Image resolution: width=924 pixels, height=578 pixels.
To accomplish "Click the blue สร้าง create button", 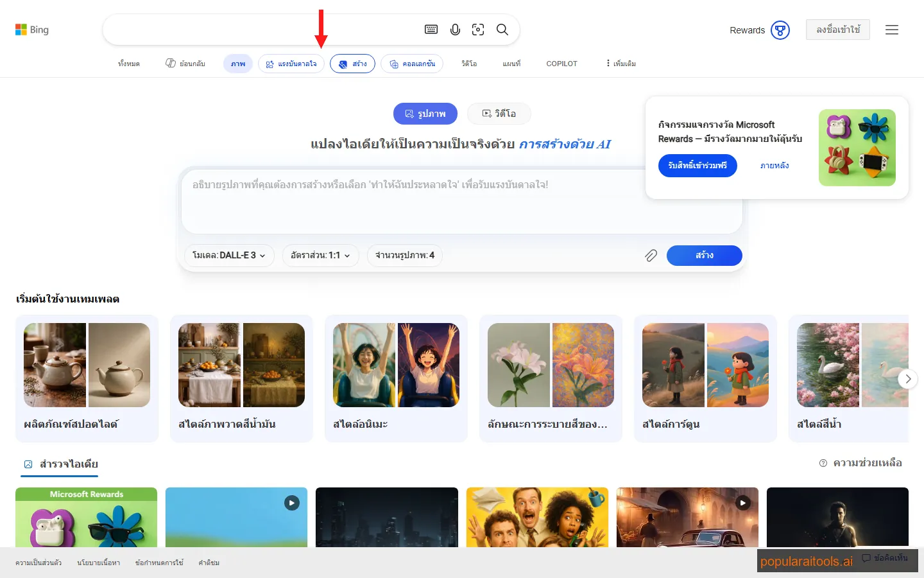I will 704,255.
